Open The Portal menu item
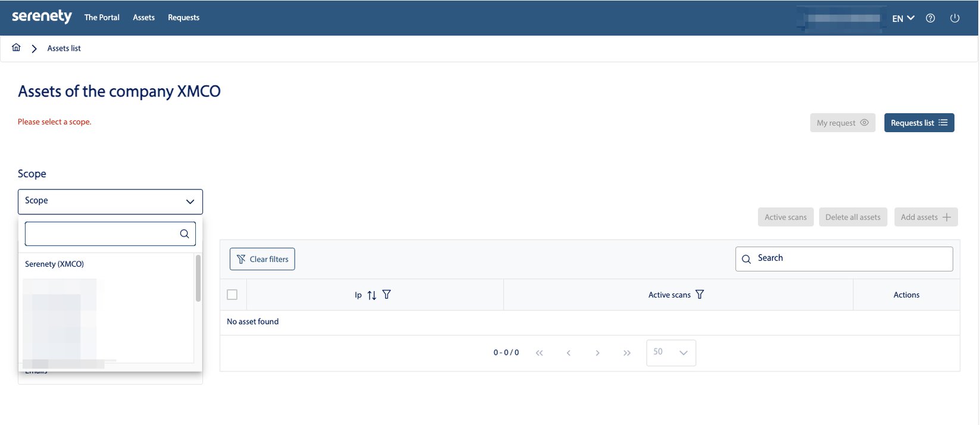Image resolution: width=980 pixels, height=425 pixels. [x=102, y=18]
